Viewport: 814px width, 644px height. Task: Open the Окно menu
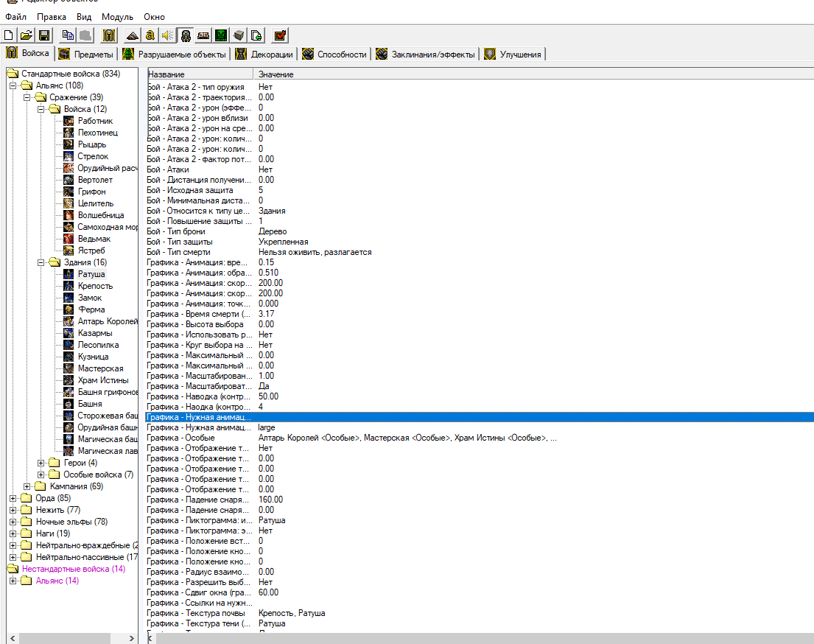(x=154, y=17)
